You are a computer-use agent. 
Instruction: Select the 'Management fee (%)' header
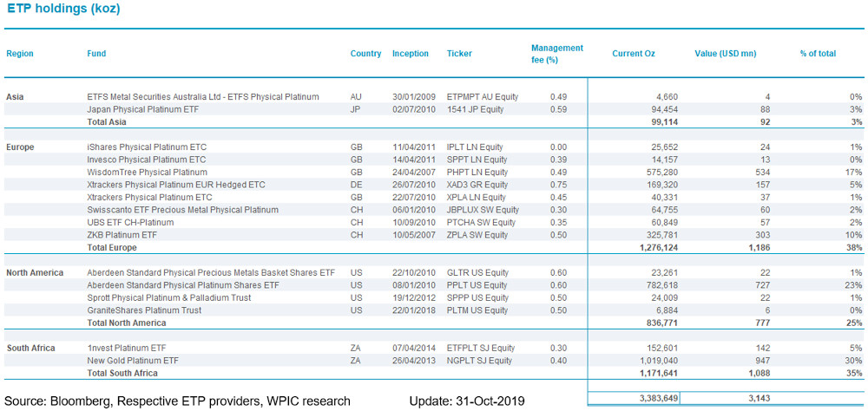point(557,54)
